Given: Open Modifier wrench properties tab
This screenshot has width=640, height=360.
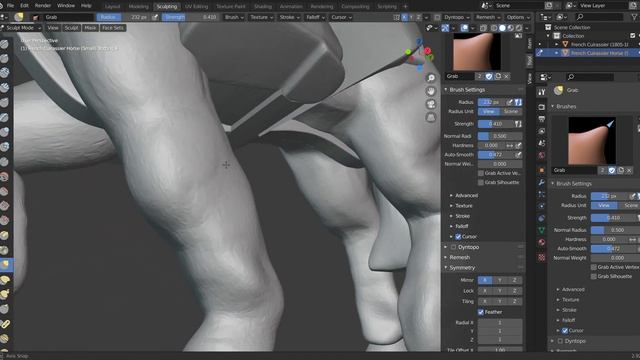Looking at the screenshot, I should (541, 182).
